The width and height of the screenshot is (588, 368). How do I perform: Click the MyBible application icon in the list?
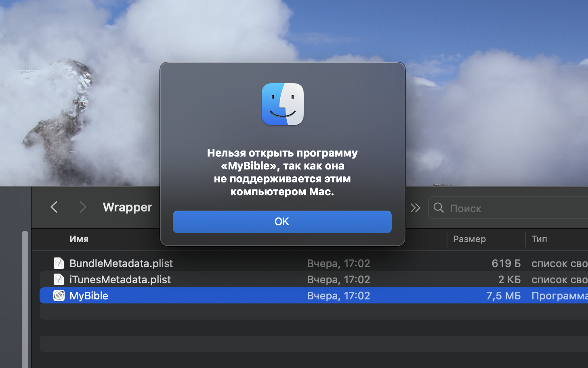point(59,295)
